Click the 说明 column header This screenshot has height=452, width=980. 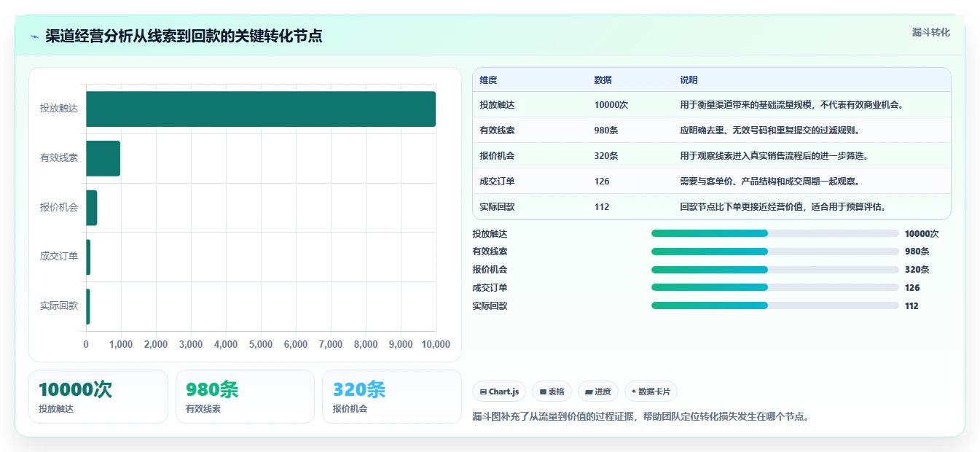(x=689, y=80)
